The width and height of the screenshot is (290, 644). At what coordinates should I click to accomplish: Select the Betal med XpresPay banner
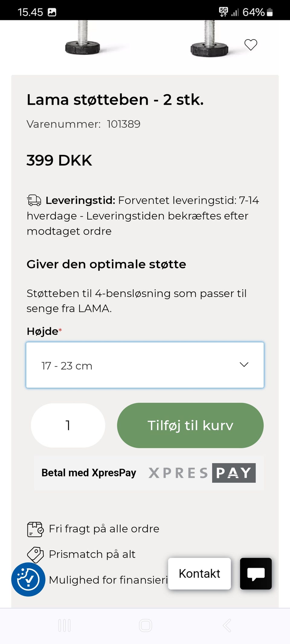(x=89, y=473)
